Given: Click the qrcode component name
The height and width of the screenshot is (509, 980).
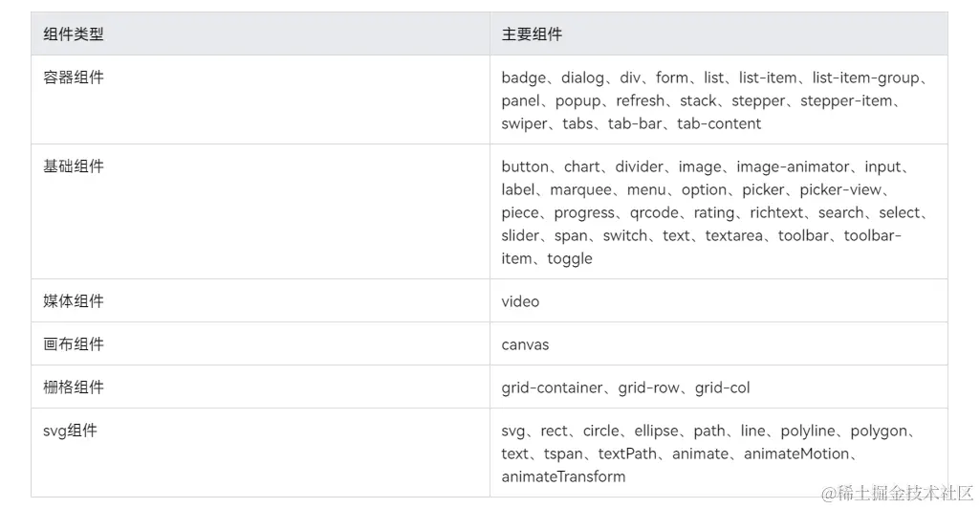Looking at the screenshot, I should [654, 213].
